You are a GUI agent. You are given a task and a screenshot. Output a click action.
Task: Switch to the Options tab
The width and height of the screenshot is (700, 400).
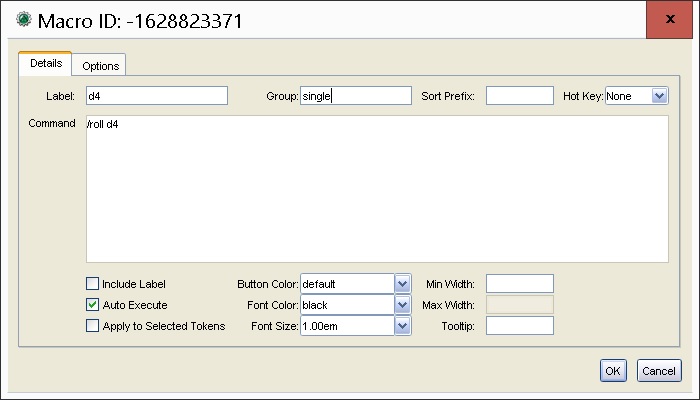click(x=100, y=66)
